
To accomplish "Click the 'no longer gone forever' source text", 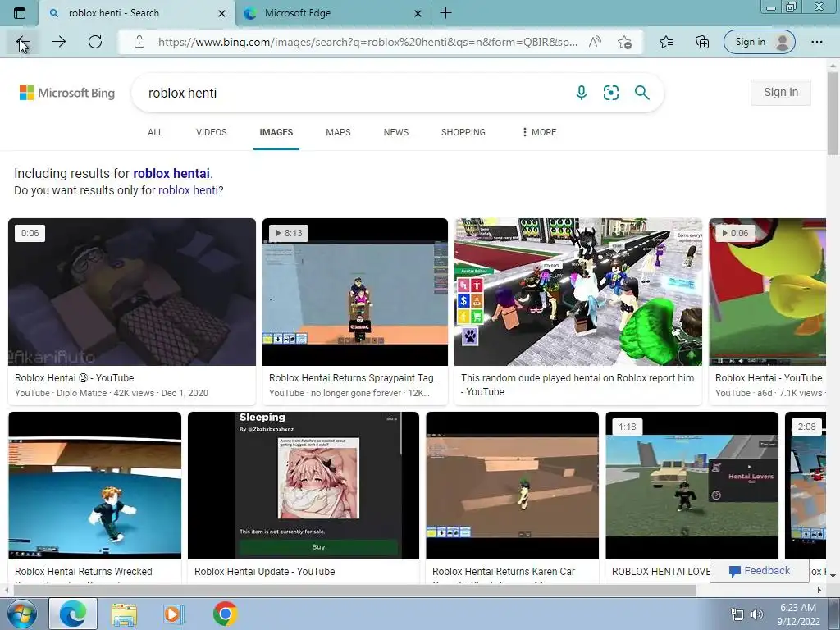I will 356,393.
